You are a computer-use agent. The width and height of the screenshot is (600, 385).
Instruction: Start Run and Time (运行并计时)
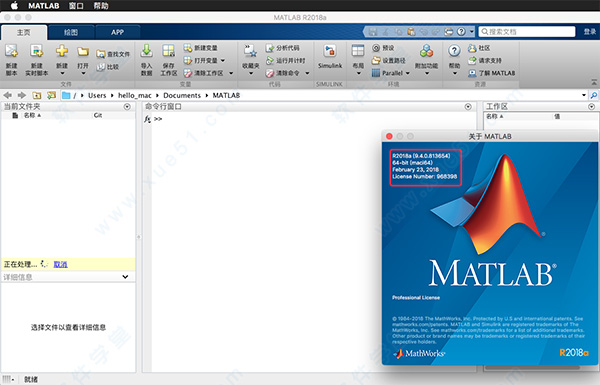(285, 60)
